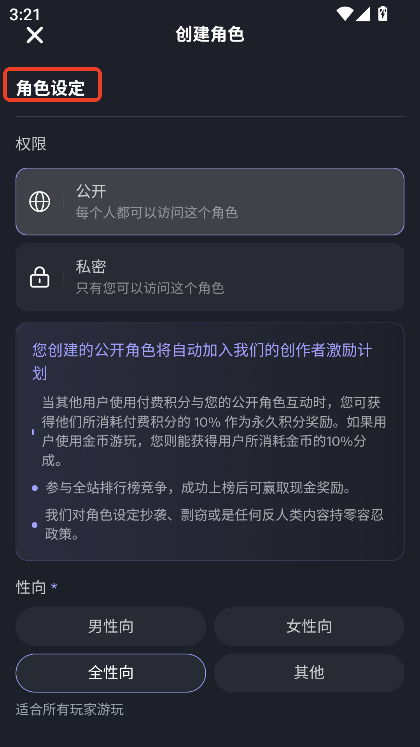Choose 全性向 orientation
Screen dimensions: 420x747
click(111, 673)
